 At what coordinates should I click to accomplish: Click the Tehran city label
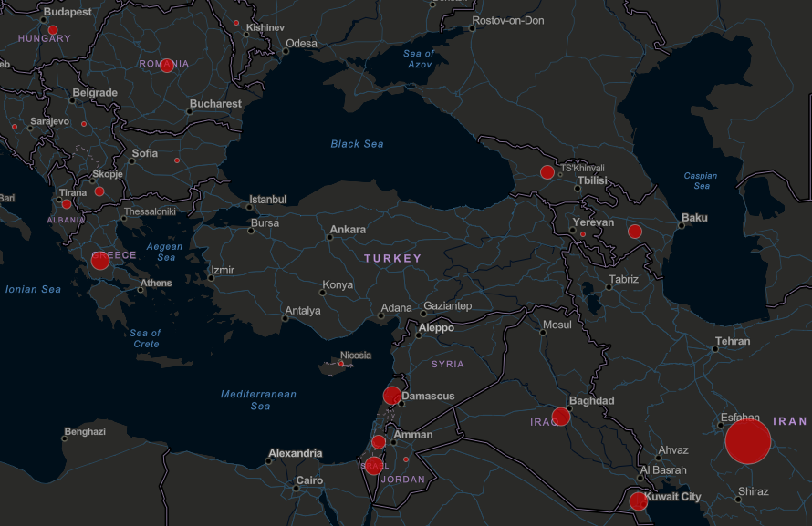point(733,342)
